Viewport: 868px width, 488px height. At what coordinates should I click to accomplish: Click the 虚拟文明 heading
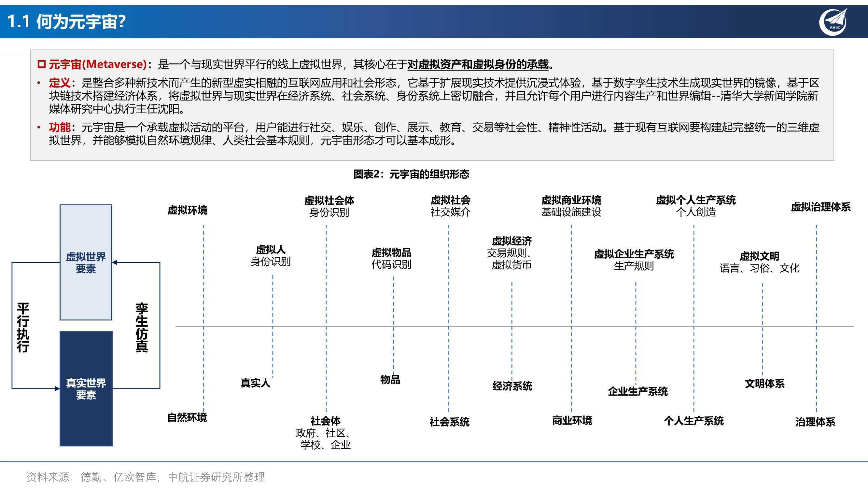click(x=760, y=256)
